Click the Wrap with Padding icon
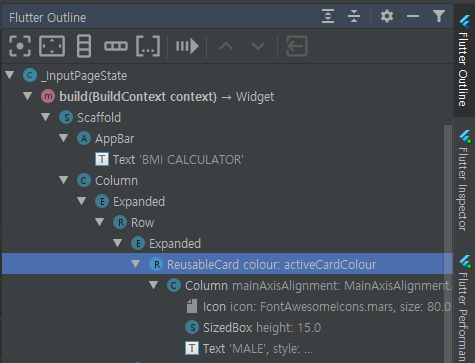Screen dimensions: 475x363 point(52,46)
